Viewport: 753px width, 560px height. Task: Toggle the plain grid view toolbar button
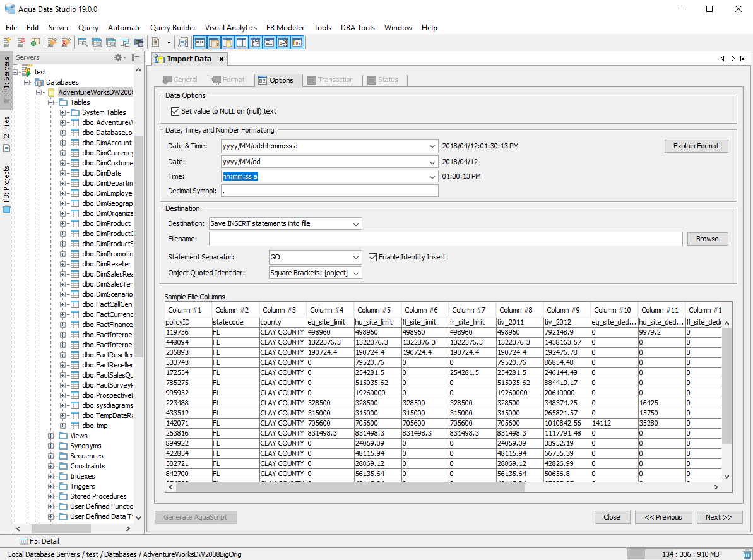coord(241,43)
